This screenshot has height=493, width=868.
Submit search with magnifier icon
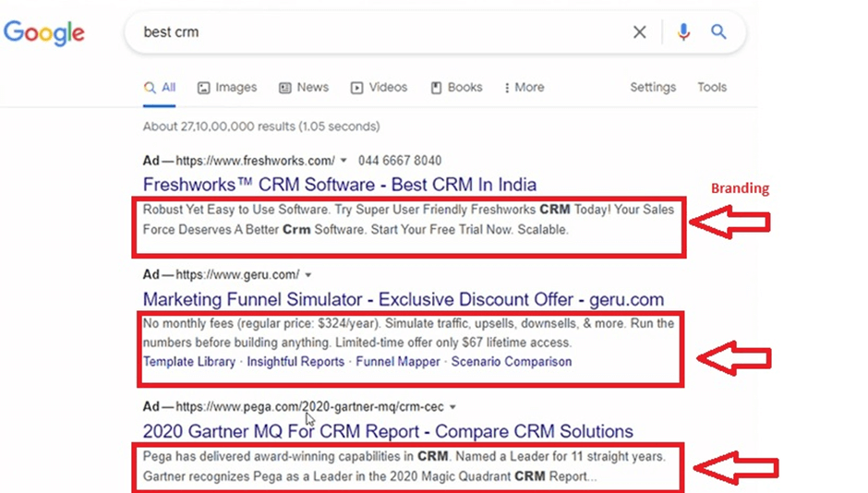(718, 32)
